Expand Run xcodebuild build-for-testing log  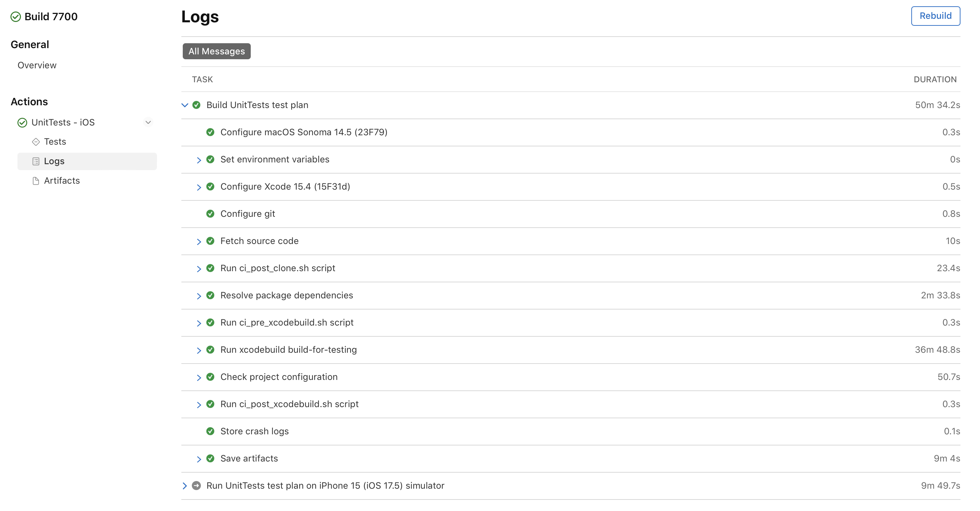(198, 350)
